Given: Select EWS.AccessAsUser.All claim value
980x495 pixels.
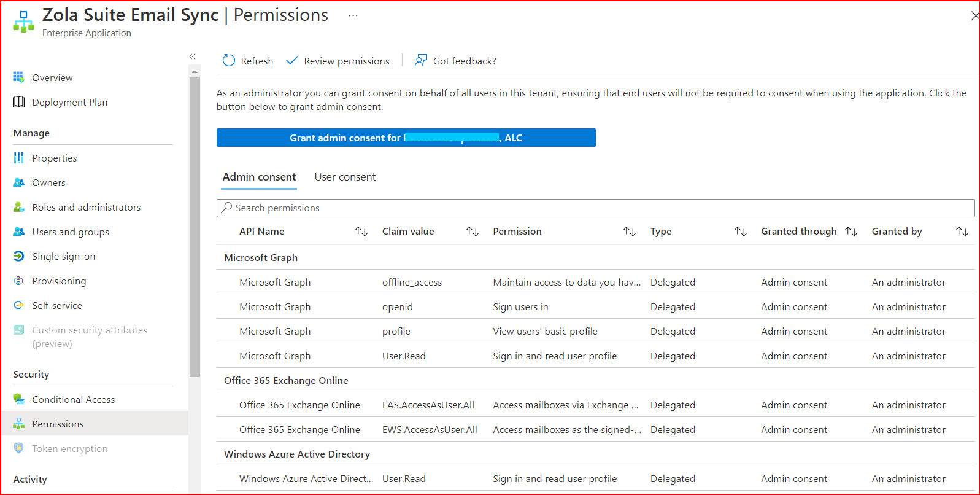Looking at the screenshot, I should point(430,429).
